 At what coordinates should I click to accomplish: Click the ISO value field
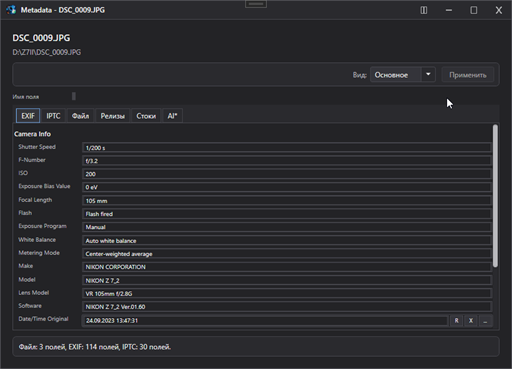pyautogui.click(x=287, y=174)
